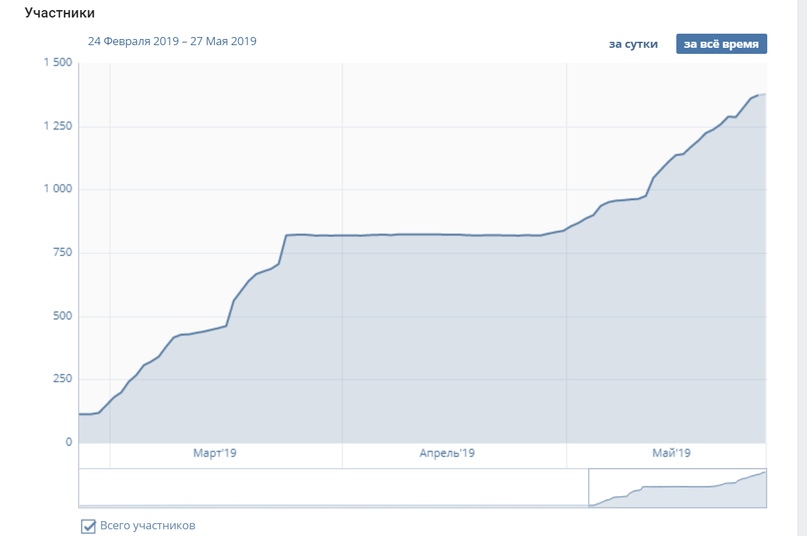This screenshot has width=807, height=536.
Task: Click the Апрель'19 axis label
Action: (447, 454)
